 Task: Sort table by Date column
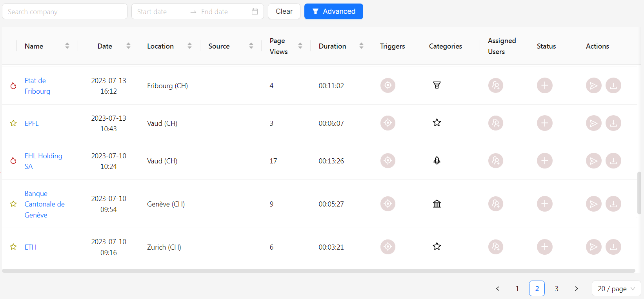pyautogui.click(x=128, y=46)
